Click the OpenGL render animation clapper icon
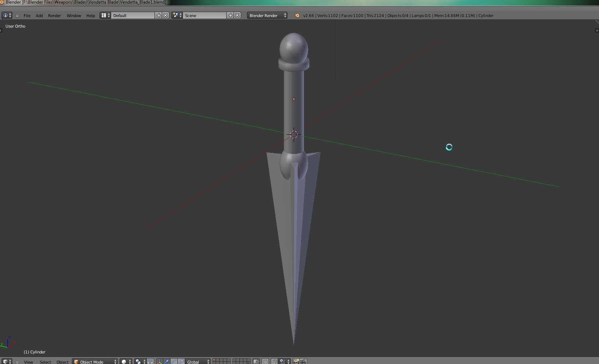Image resolution: width=599 pixels, height=364 pixels. 303,361
